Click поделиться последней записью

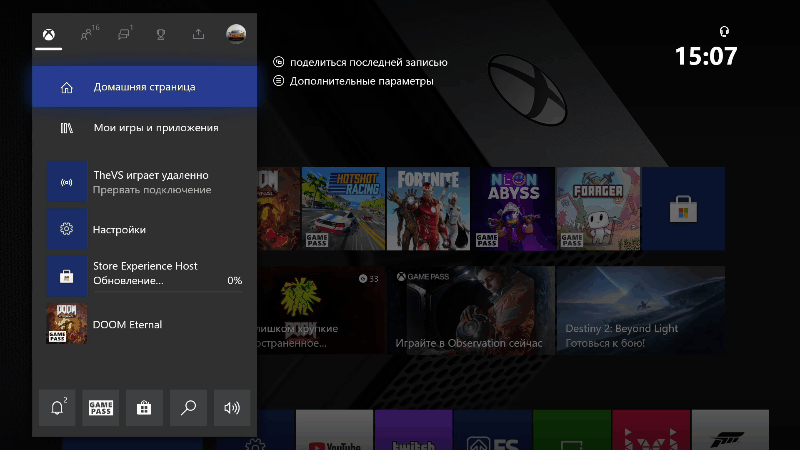[368, 62]
